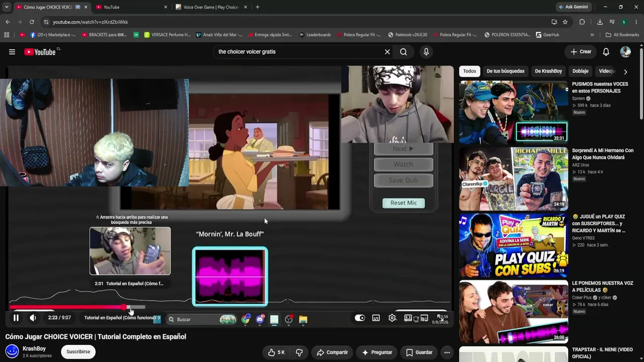Screen dimensions: 644x362
Task: Expand the chapter list from the player
Action: (122, 318)
